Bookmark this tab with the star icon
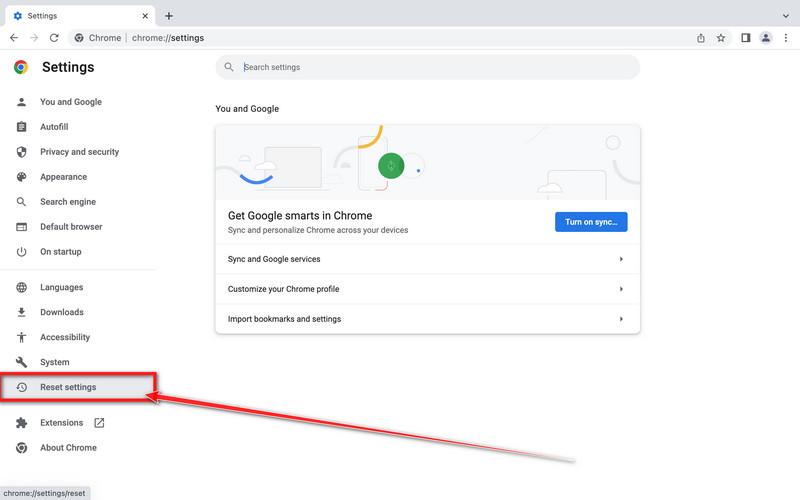The height and width of the screenshot is (500, 800). pyautogui.click(x=720, y=38)
